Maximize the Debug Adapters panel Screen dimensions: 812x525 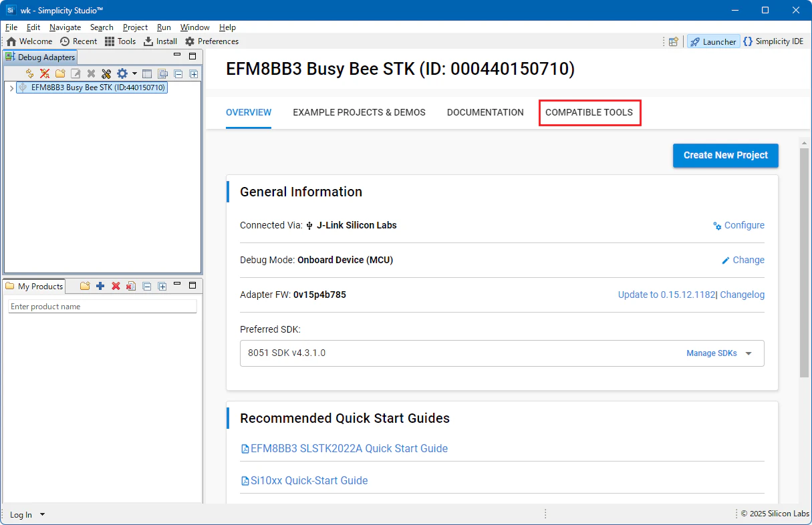192,56
